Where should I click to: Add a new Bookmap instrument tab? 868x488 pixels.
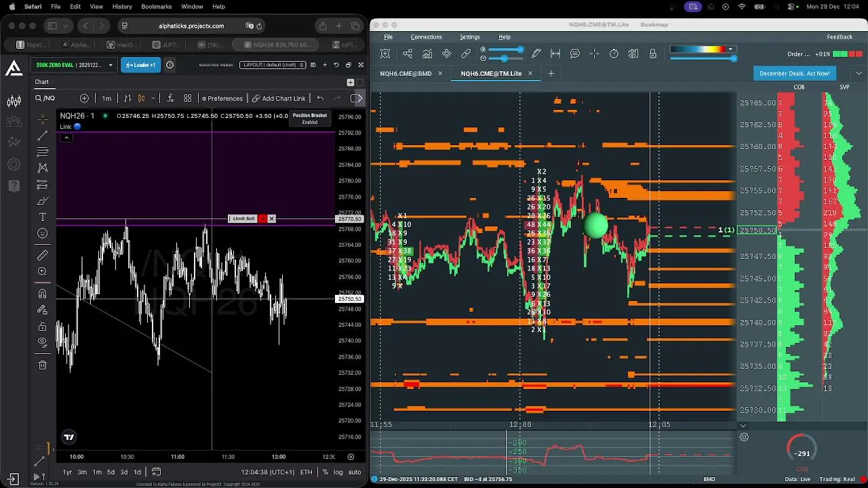(x=551, y=73)
